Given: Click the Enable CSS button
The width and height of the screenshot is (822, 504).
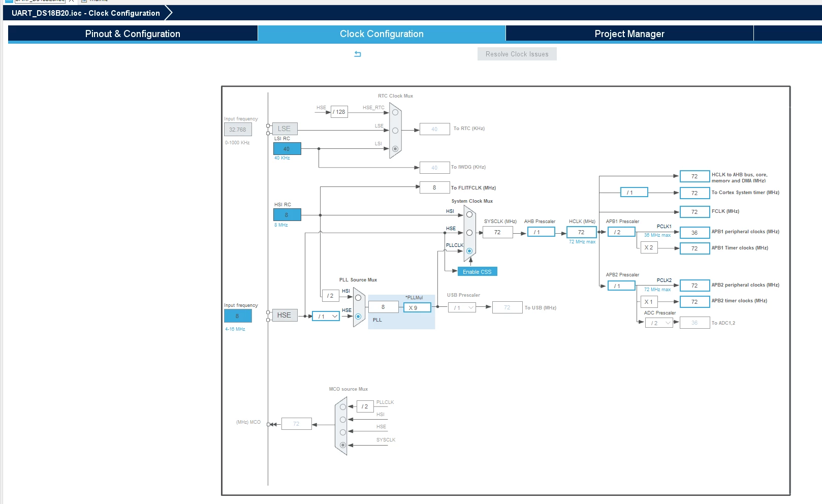Looking at the screenshot, I should (x=477, y=272).
